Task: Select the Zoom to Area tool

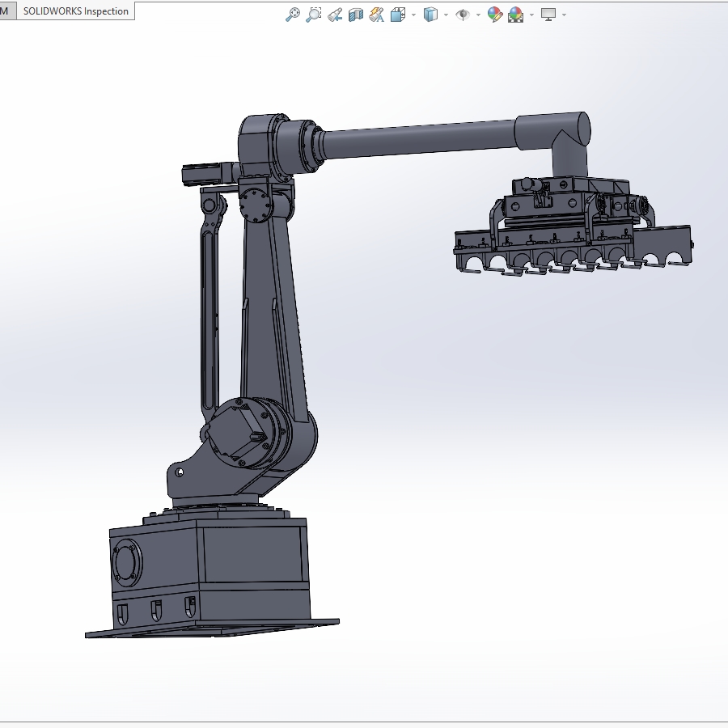Action: [314, 15]
